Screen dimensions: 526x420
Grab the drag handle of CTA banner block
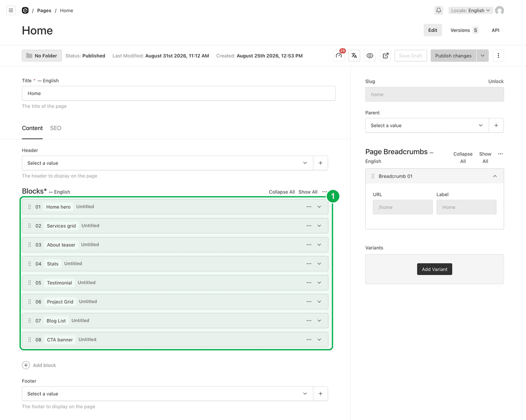tap(30, 340)
